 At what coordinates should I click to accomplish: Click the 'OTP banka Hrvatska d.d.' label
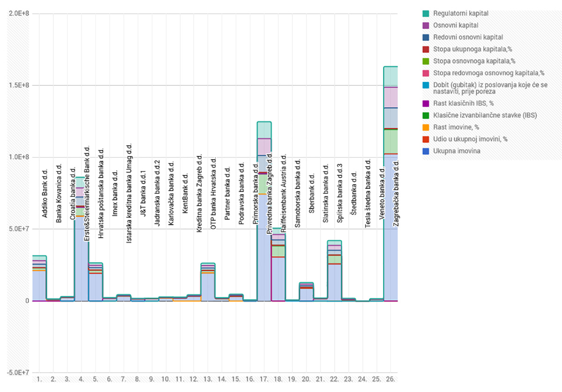[x=213, y=193]
